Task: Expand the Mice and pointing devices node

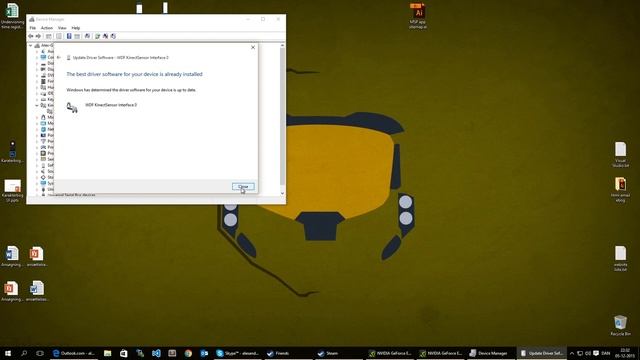Action: point(37,118)
